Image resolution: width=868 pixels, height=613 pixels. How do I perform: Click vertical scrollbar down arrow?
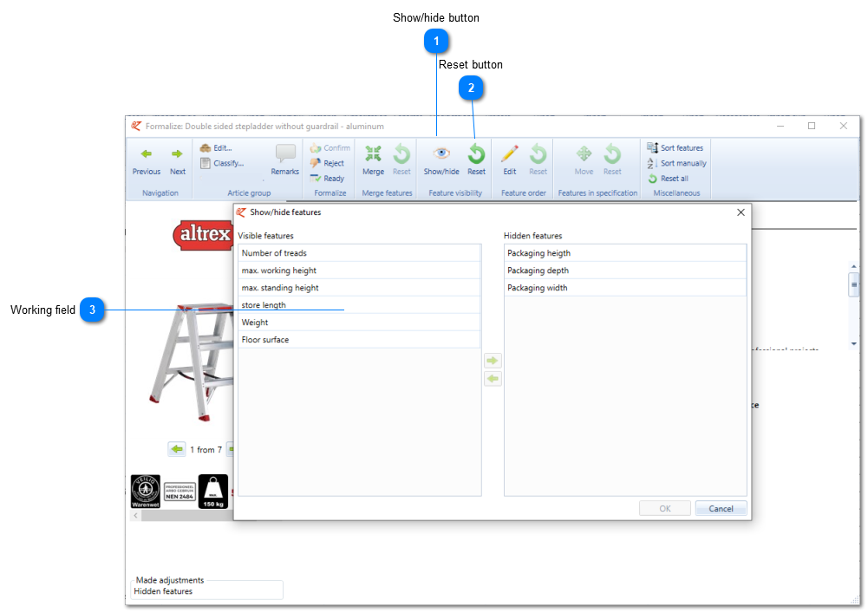(853, 344)
